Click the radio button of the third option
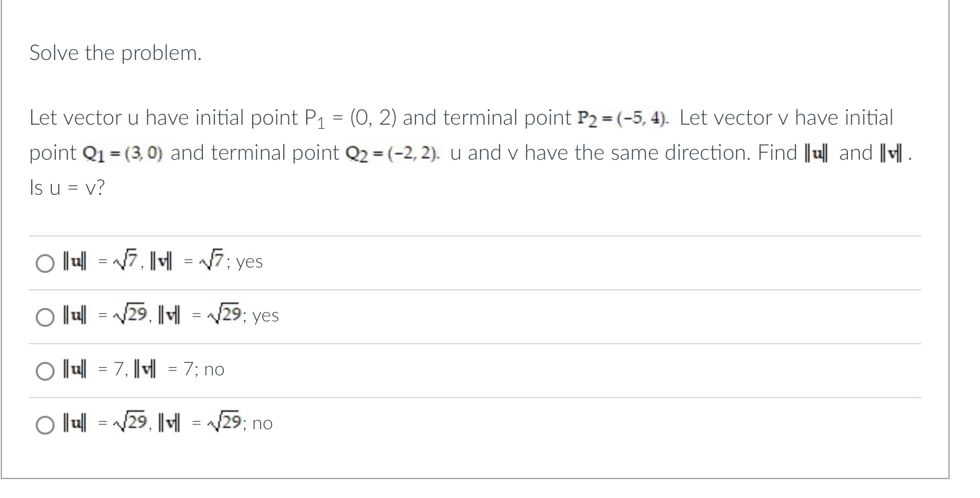980x498 pixels. tap(44, 371)
